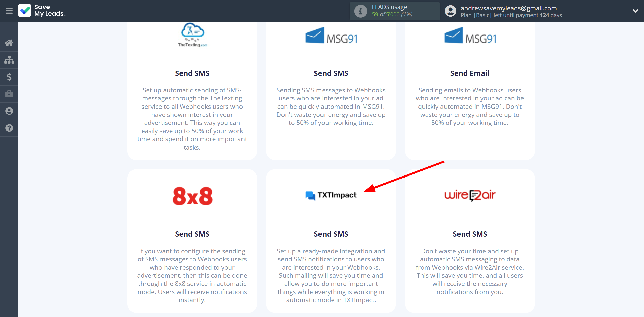Viewport: 644px width, 317px height.
Task: Click the account avatar icon
Action: pos(450,11)
